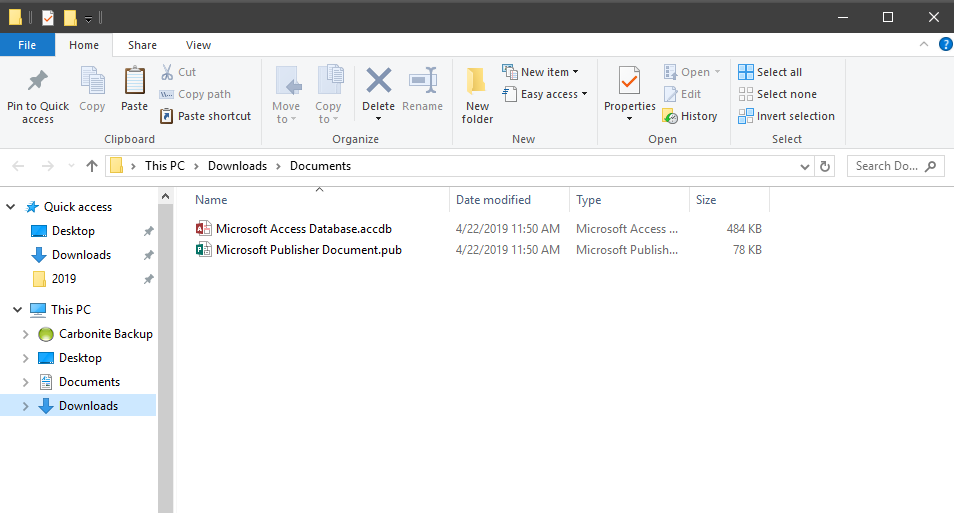This screenshot has width=954, height=513.
Task: Expand Carbonite Backup tree node
Action: pyautogui.click(x=26, y=334)
